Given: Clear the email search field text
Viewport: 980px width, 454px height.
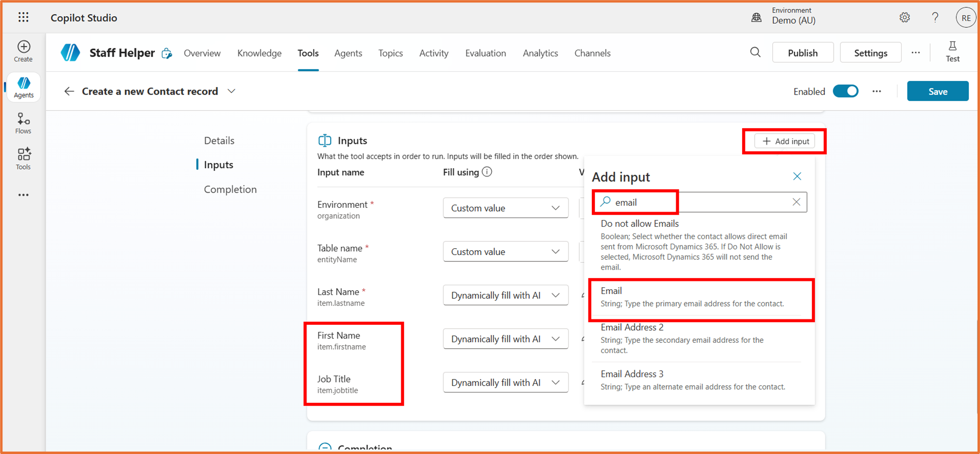Looking at the screenshot, I should [796, 202].
